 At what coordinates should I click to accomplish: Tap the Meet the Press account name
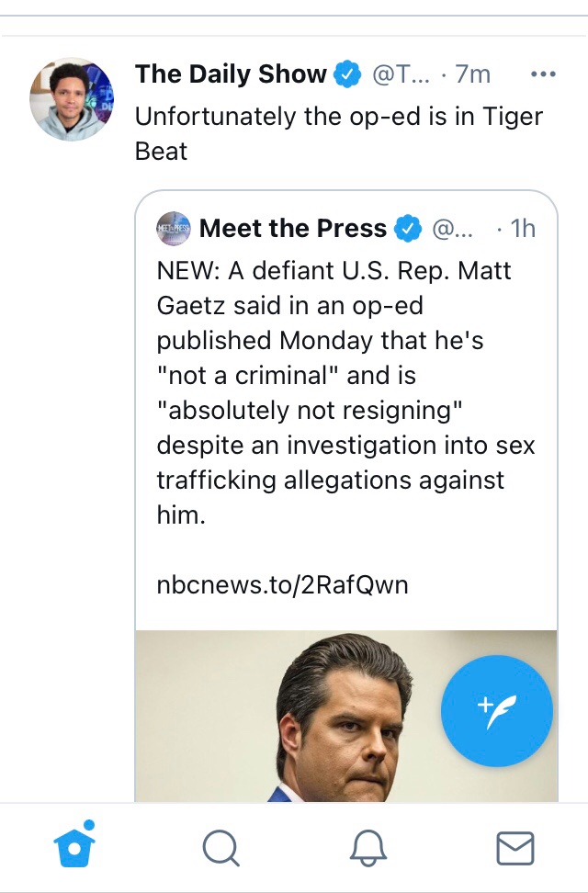[x=292, y=228]
